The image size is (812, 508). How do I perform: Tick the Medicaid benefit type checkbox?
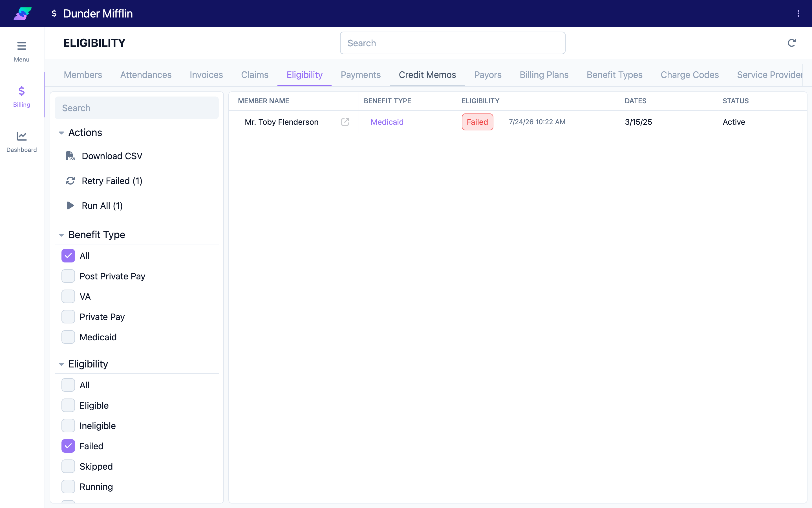tap(68, 337)
